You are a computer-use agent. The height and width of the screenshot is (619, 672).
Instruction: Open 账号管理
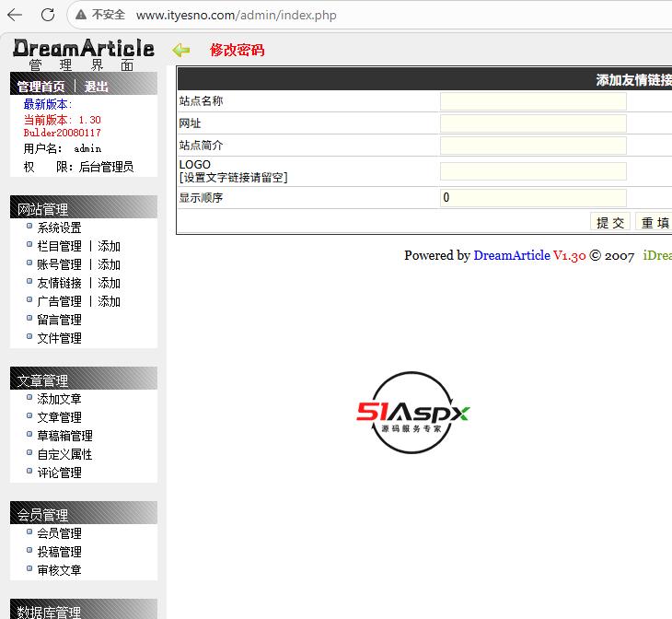[x=59, y=264]
